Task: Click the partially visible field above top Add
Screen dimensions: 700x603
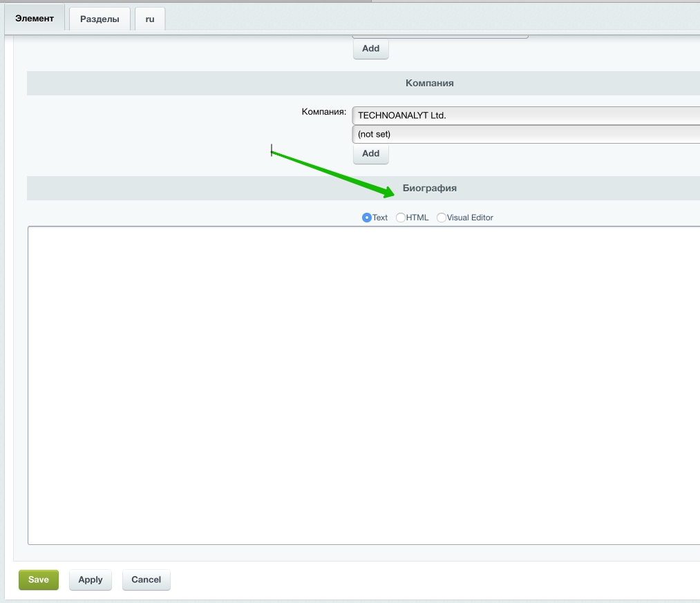Action: (x=440, y=36)
